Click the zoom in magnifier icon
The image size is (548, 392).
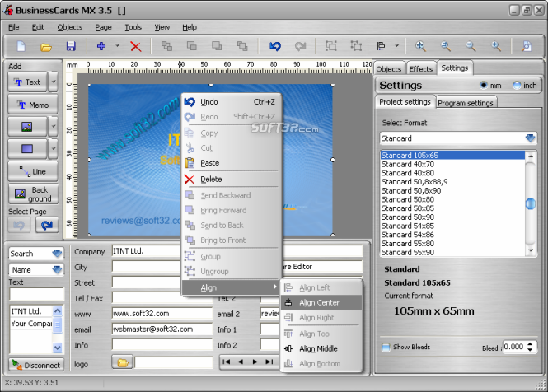point(496,46)
